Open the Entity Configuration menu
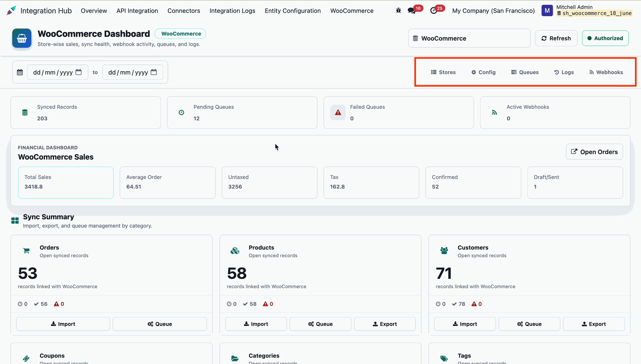The height and width of the screenshot is (364, 641). [x=293, y=11]
